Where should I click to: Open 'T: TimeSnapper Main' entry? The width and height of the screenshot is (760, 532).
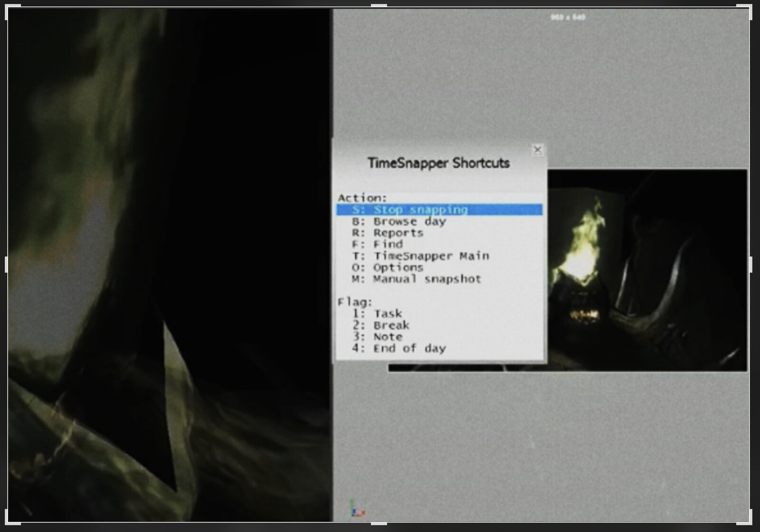tap(421, 256)
